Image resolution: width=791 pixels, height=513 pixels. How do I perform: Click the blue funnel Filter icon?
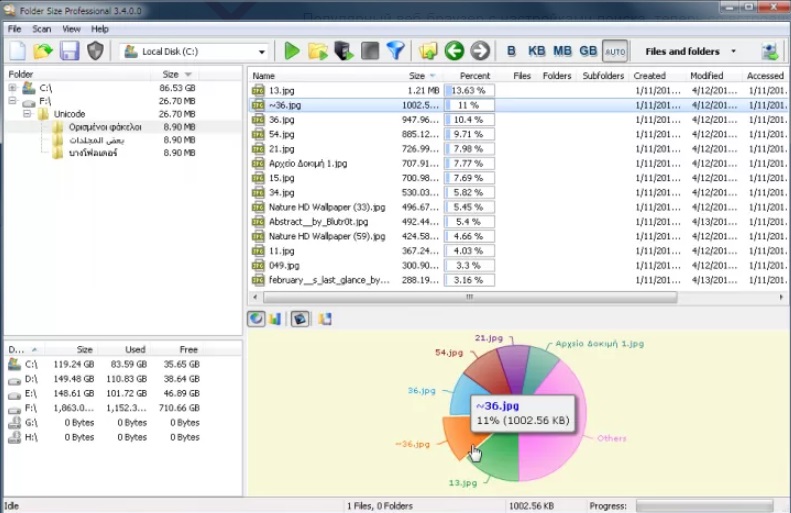point(395,51)
